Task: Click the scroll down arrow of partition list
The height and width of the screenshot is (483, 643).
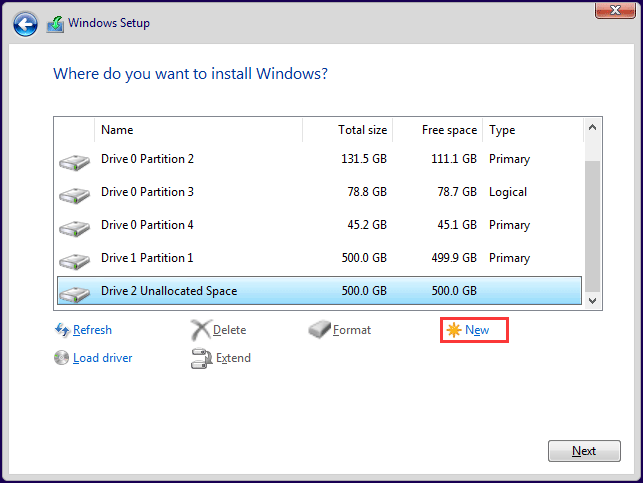Action: point(592,301)
